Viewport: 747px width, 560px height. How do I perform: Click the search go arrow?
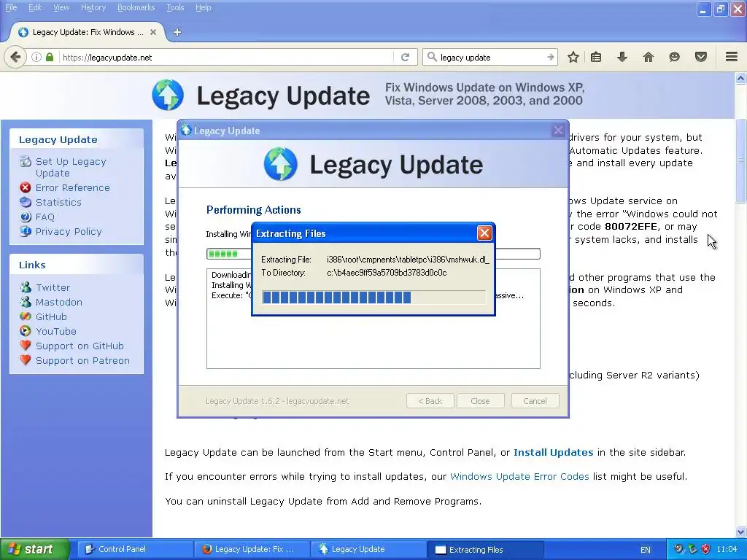pos(550,57)
